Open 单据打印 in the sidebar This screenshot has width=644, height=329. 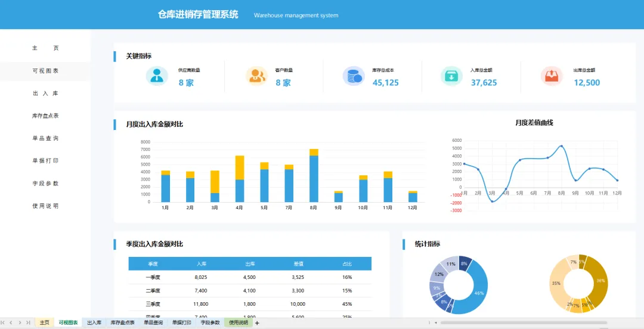[45, 160]
